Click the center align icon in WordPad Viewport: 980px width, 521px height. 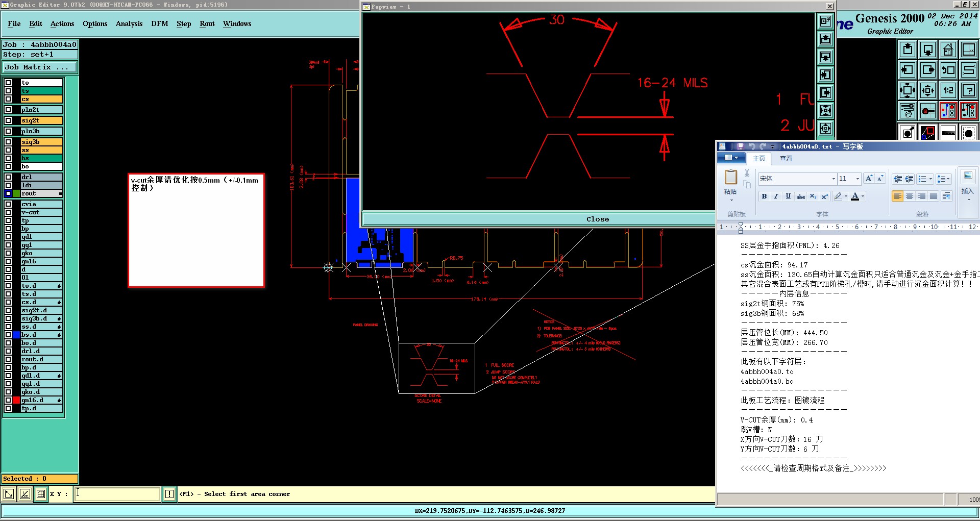[x=910, y=196]
